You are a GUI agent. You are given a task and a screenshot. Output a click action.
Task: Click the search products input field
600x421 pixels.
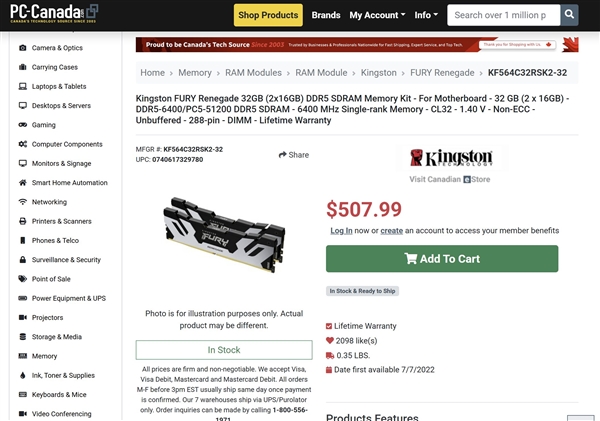click(x=504, y=15)
